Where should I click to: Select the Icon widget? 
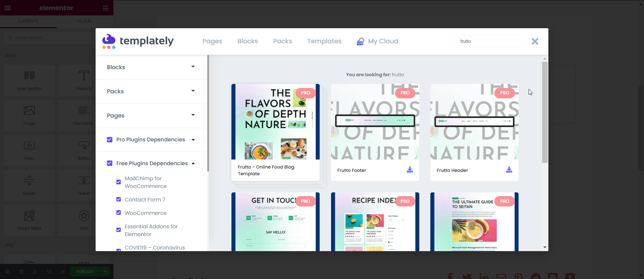click(x=84, y=220)
